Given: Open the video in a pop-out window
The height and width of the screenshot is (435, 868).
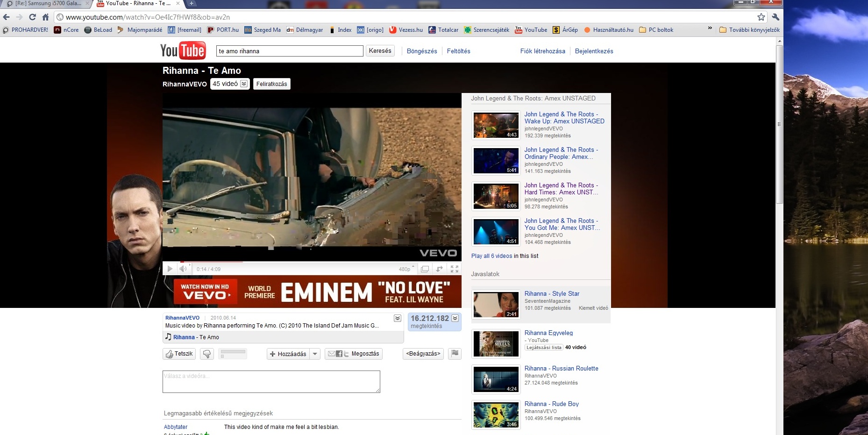Looking at the screenshot, I should [425, 269].
